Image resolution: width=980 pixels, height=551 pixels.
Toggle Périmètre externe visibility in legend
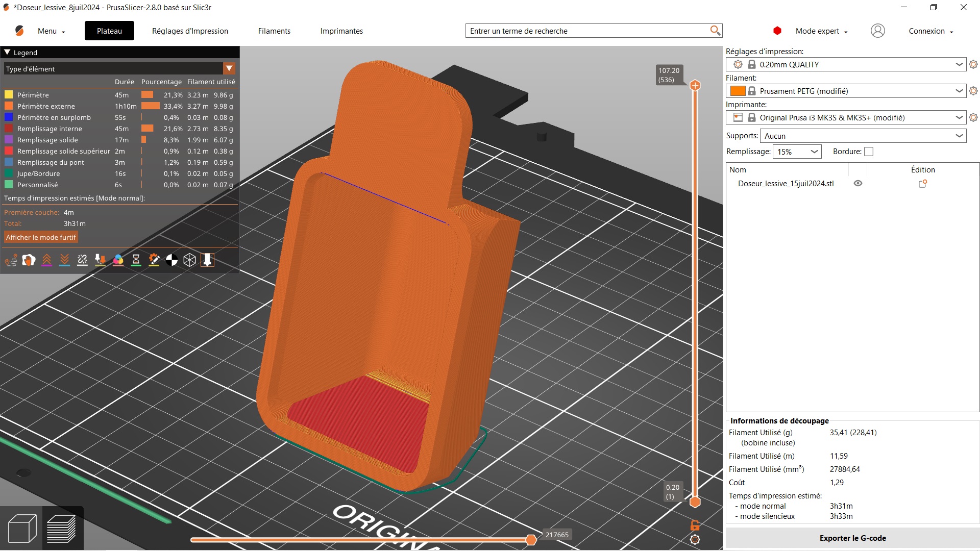coord(46,106)
